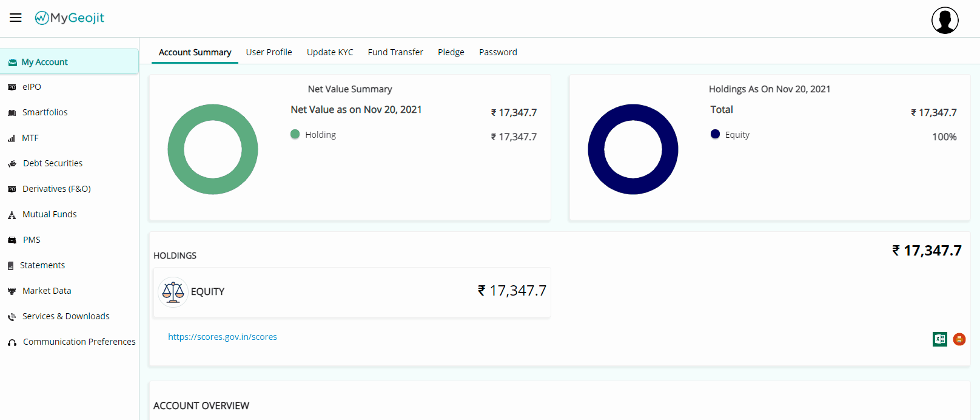980x420 pixels.
Task: Export holdings to Excel
Action: pyautogui.click(x=940, y=339)
